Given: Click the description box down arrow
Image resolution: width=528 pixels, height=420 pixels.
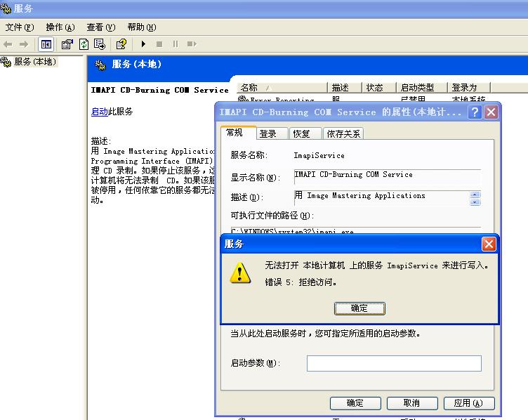Looking at the screenshot, I should click(x=475, y=202).
